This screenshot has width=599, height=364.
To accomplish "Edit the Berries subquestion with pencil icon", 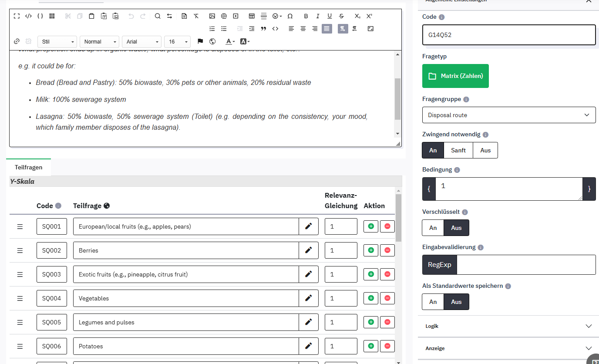I will [309, 250].
